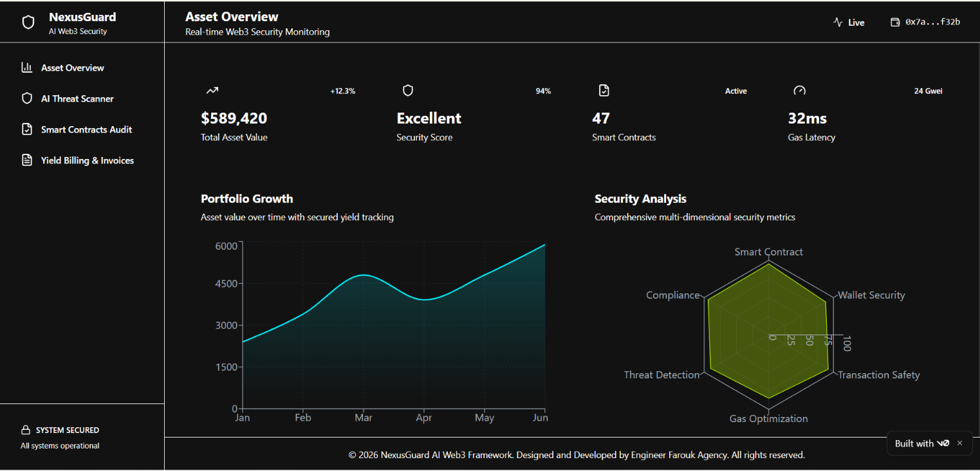This screenshot has height=471, width=980.
Task: Click the Wallet Security radar axis label
Action: tap(871, 295)
